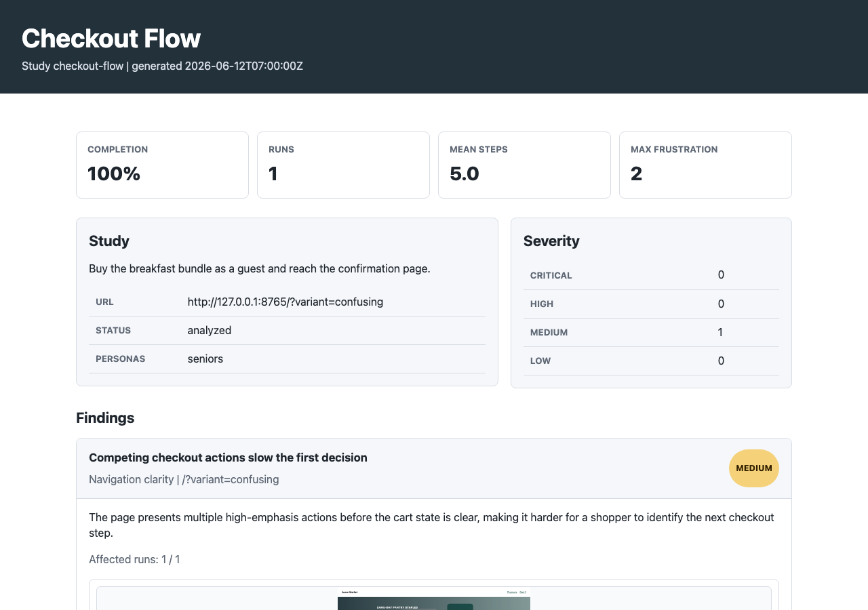Open the finding screenshot thumbnail

pyautogui.click(x=434, y=598)
